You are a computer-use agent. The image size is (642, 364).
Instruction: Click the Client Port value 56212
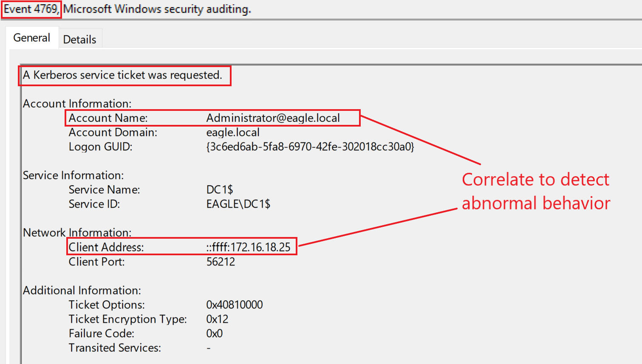point(221,262)
